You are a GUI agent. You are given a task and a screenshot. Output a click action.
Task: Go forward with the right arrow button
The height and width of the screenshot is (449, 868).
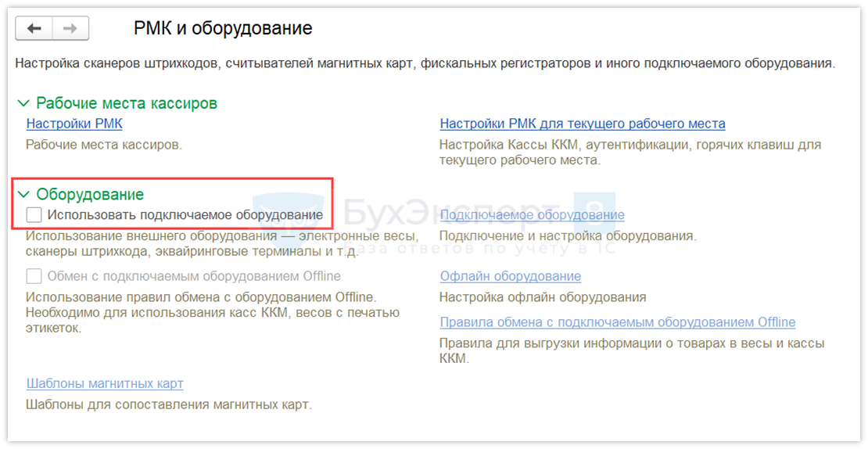coord(70,28)
